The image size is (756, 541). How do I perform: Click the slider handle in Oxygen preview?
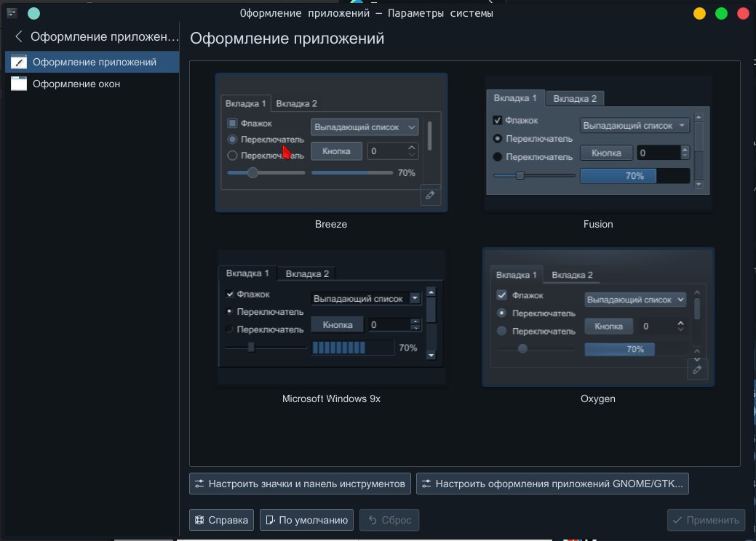(x=522, y=349)
